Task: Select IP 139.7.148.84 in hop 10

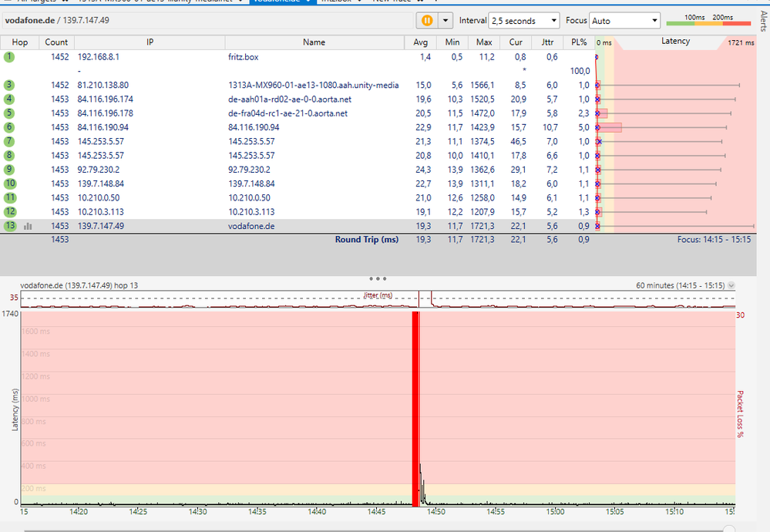Action: coord(101,184)
